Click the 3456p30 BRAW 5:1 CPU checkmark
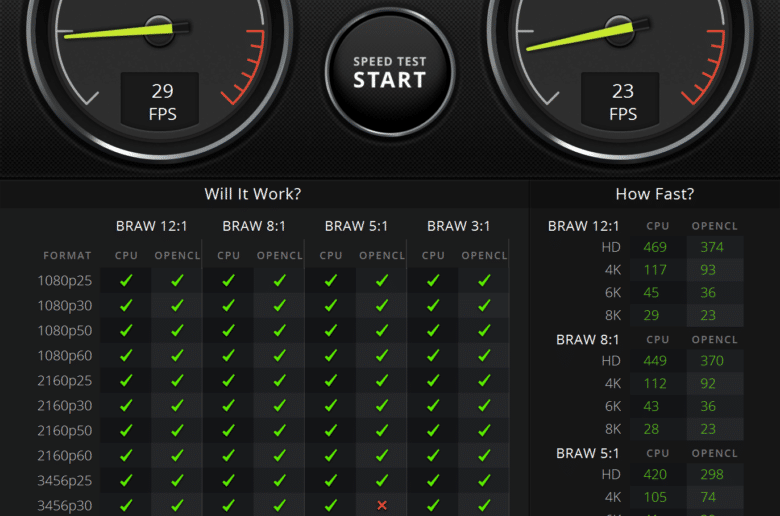 (331, 506)
